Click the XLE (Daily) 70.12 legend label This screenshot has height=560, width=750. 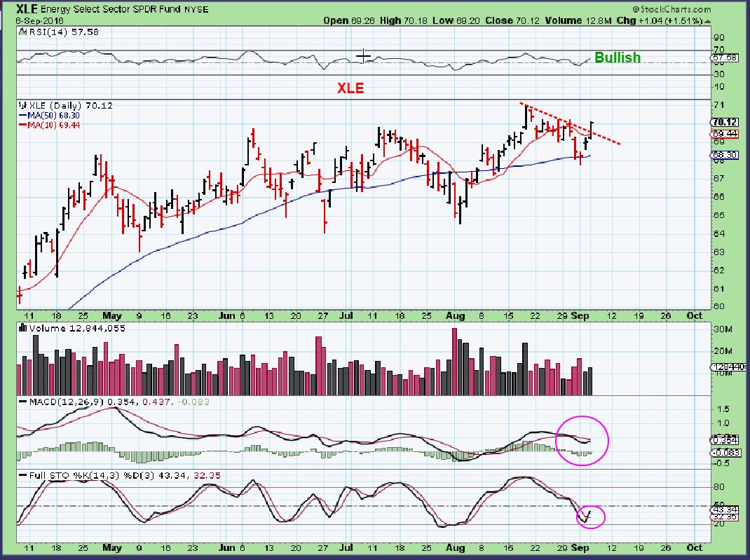[x=71, y=105]
